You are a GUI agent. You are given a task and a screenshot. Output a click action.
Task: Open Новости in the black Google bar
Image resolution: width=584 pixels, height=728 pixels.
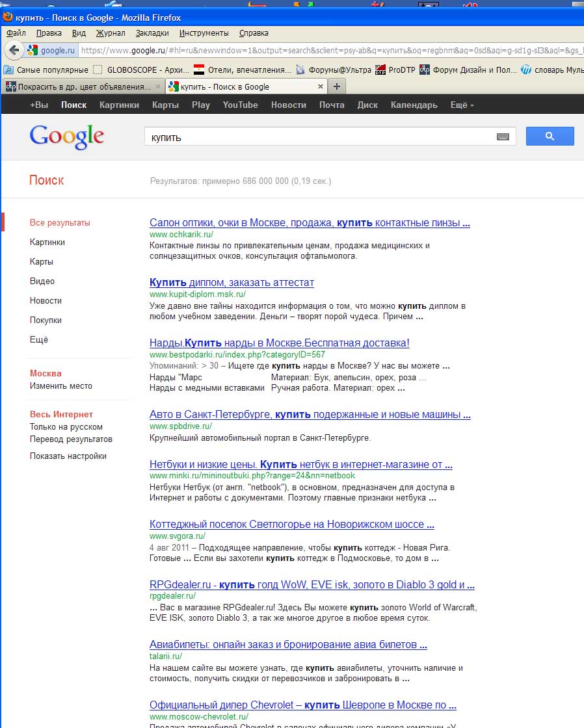(x=289, y=105)
